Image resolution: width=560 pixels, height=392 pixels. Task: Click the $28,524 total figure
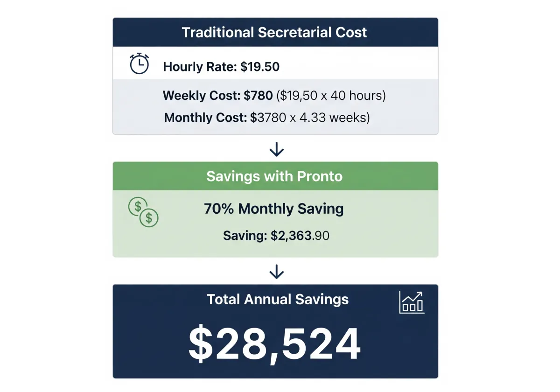tap(274, 344)
